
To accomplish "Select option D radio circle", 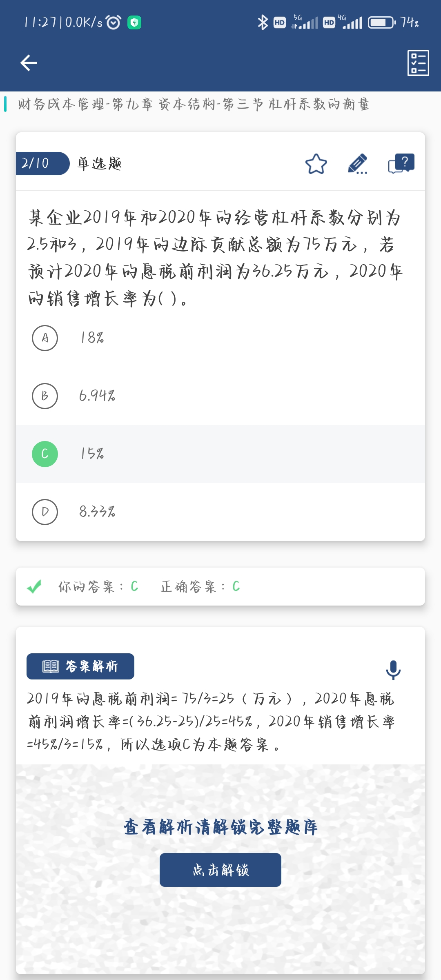I will [45, 512].
